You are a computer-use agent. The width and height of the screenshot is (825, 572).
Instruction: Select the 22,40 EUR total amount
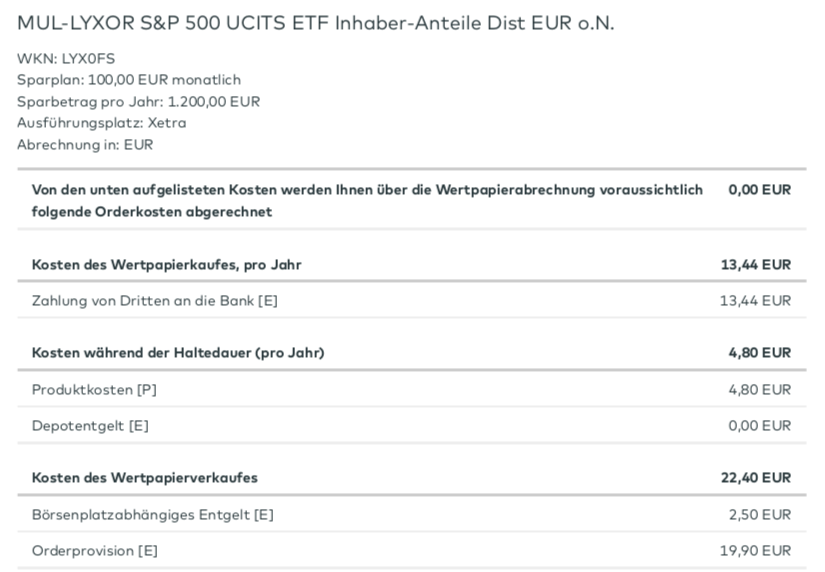[755, 478]
